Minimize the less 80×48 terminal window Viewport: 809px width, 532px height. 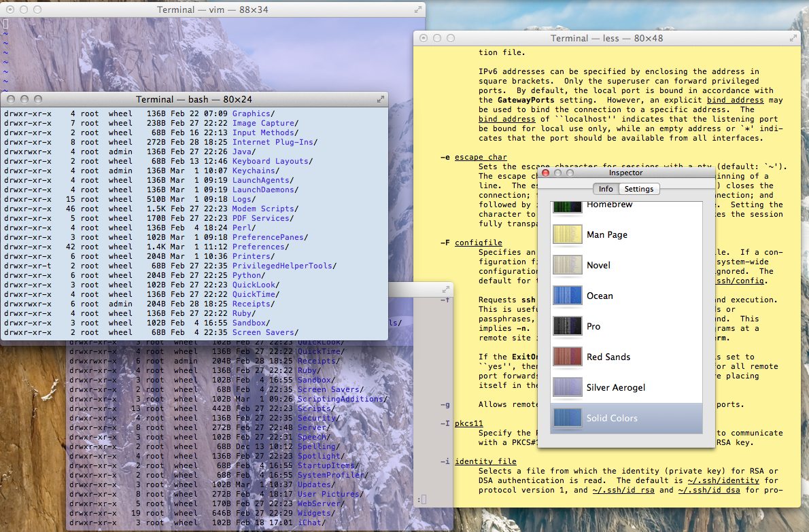click(x=437, y=39)
